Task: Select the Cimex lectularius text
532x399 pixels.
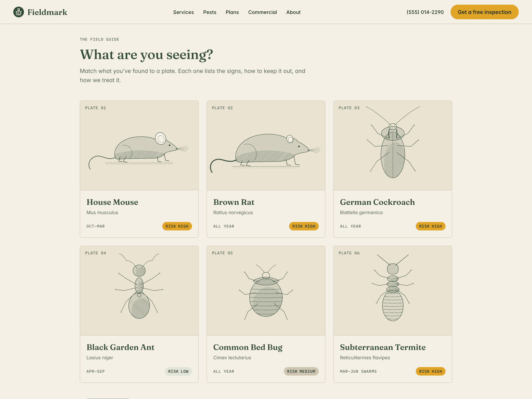Action: [232, 358]
